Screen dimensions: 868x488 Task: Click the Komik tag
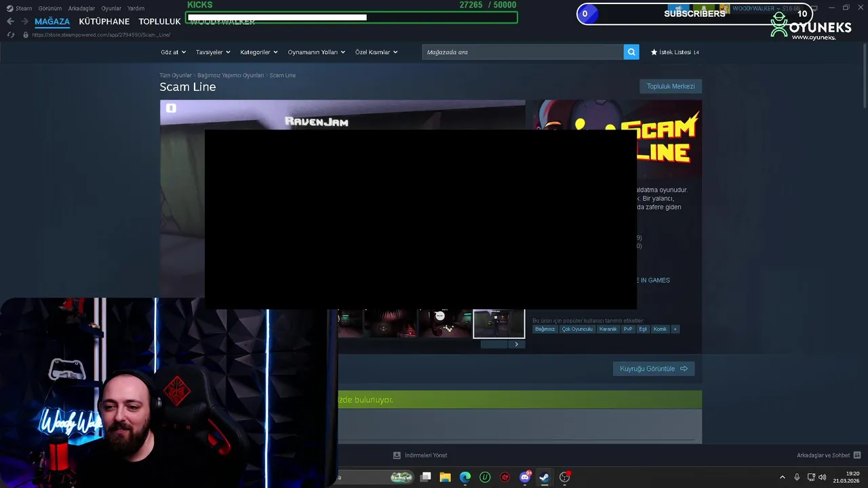pyautogui.click(x=660, y=329)
